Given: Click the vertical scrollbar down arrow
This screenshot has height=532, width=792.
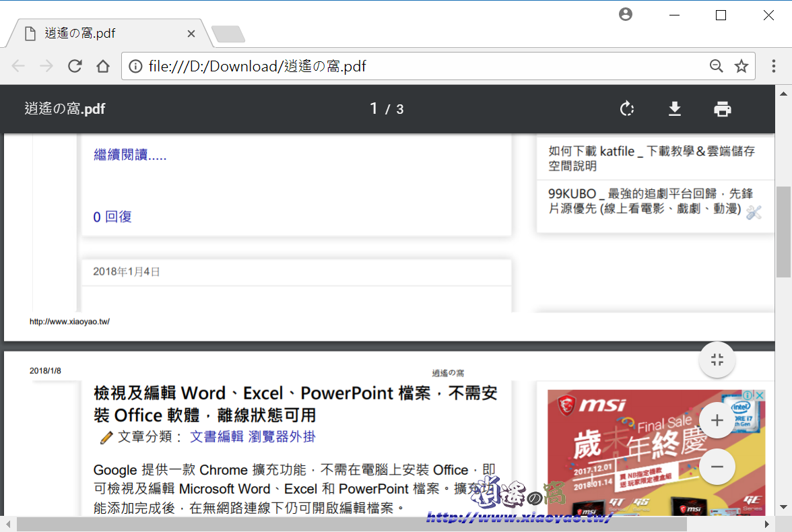Looking at the screenshot, I should [783, 507].
